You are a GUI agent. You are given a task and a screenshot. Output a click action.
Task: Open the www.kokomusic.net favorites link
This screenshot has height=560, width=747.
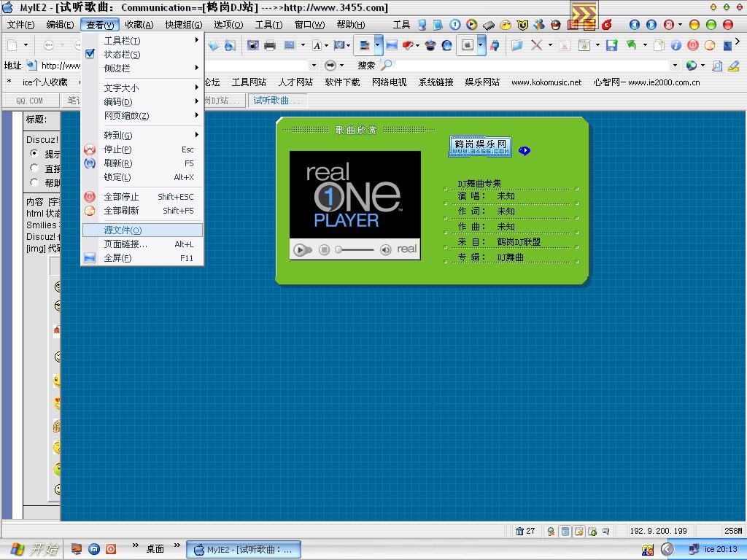[546, 82]
